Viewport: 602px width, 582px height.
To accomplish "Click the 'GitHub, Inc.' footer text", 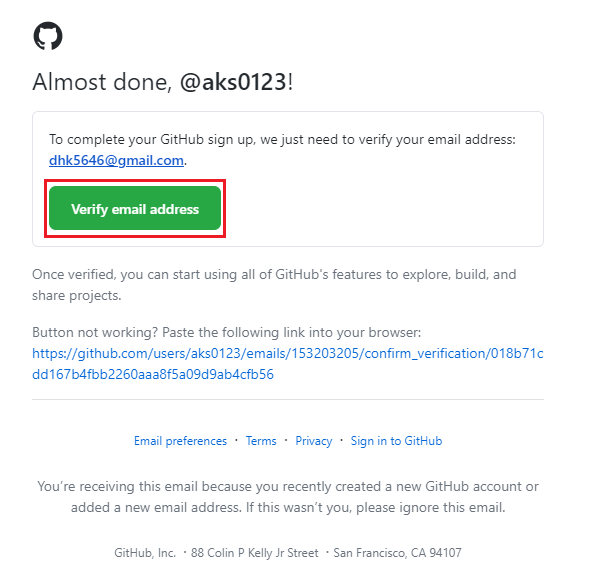I will (145, 552).
